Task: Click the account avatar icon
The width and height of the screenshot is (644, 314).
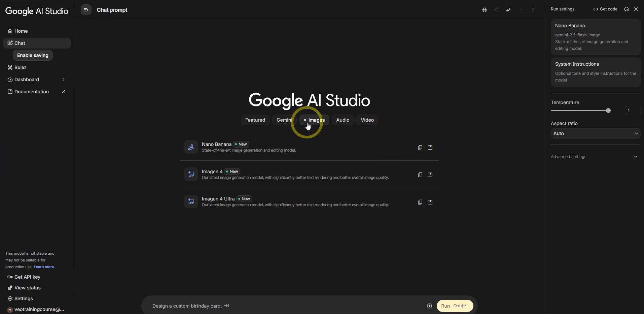Action: 10,310
